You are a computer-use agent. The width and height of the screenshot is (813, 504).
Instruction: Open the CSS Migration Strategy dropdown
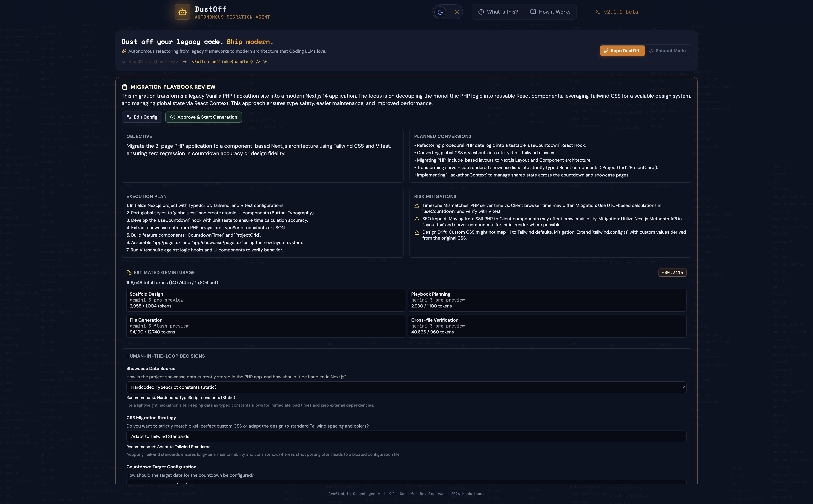[406, 436]
